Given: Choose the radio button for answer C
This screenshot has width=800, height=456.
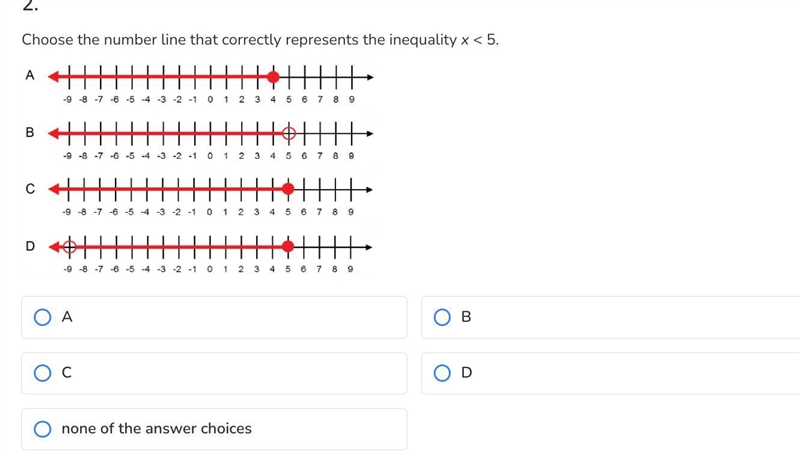Looking at the screenshot, I should (42, 373).
